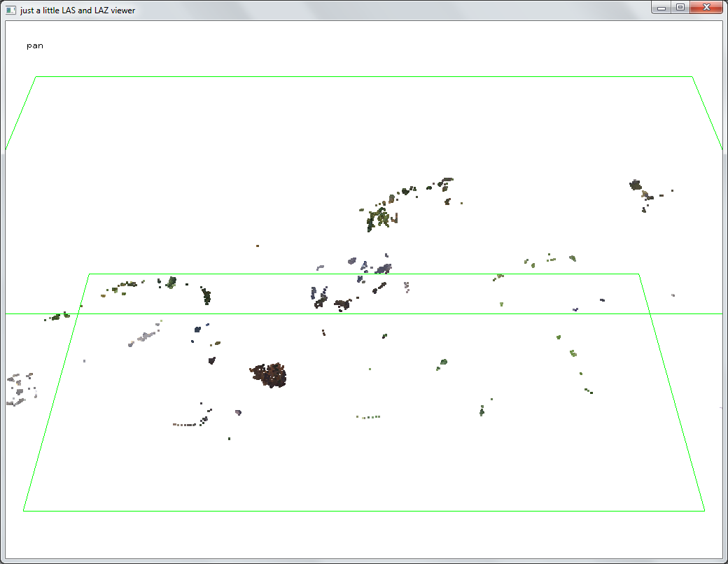Click top-left corner of the outer bounding box
The width and height of the screenshot is (728, 564).
(36, 77)
